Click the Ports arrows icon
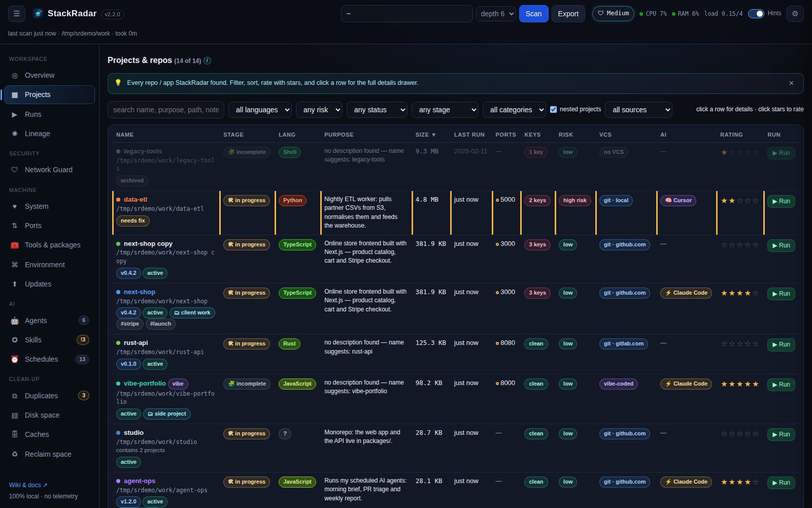The image size is (812, 508). 15,226
